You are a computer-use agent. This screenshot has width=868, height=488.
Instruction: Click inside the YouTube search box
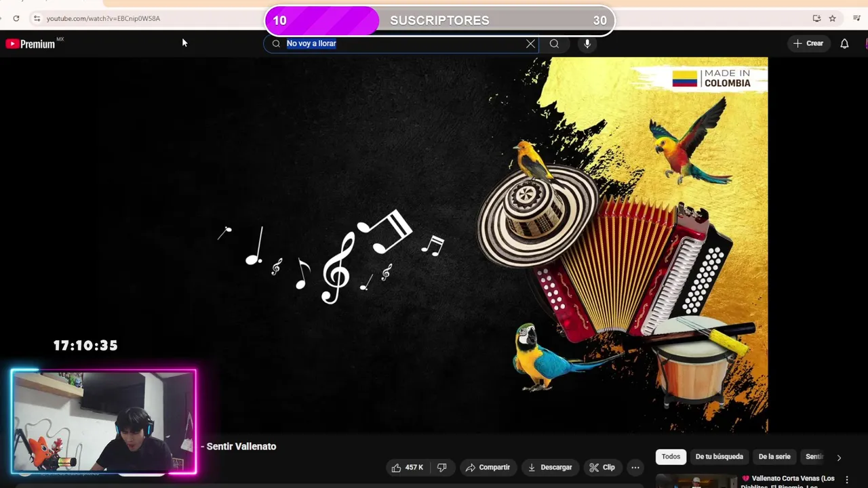pyautogui.click(x=401, y=43)
